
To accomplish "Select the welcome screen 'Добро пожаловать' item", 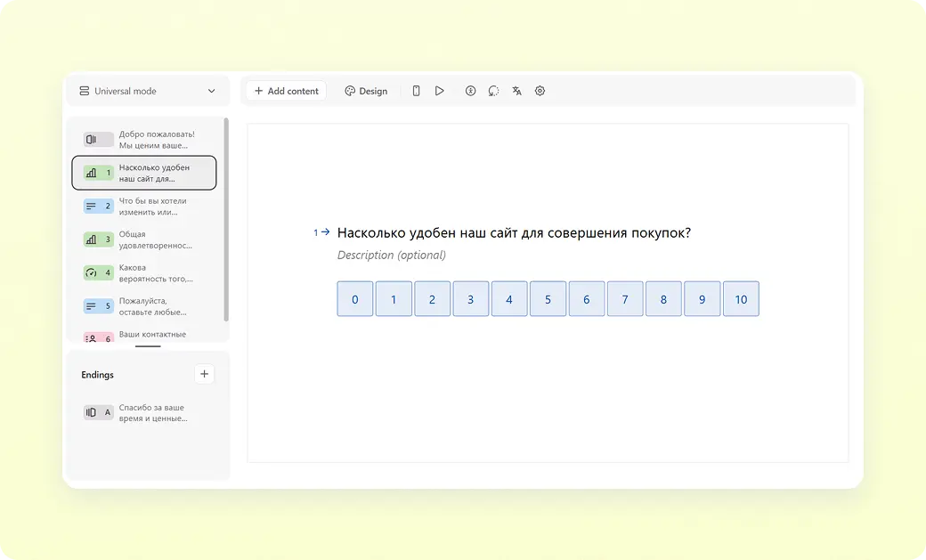I will tap(144, 140).
